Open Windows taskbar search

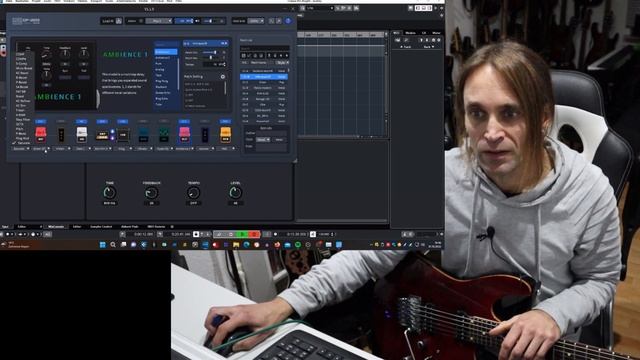pyautogui.click(x=113, y=245)
